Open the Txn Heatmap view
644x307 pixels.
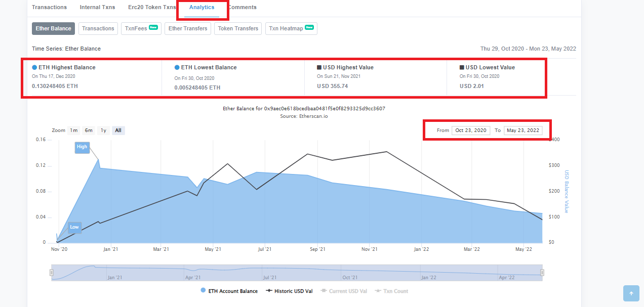[291, 28]
